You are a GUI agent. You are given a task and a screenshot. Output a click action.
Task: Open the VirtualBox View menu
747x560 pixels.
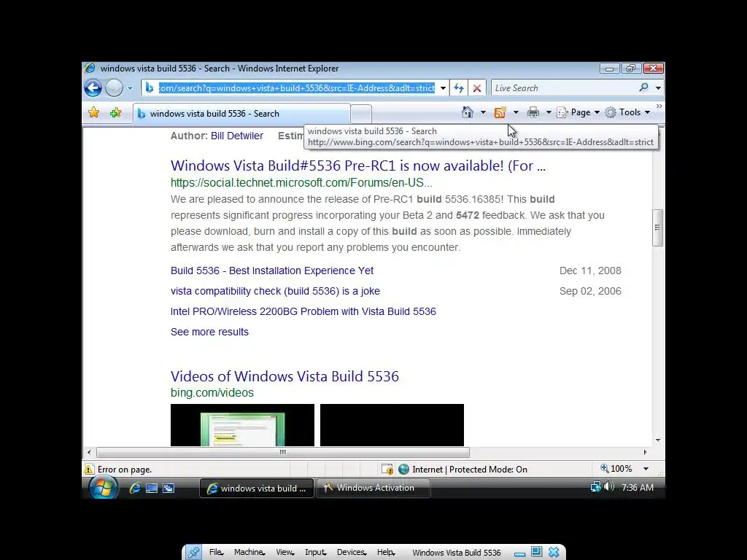coord(285,553)
